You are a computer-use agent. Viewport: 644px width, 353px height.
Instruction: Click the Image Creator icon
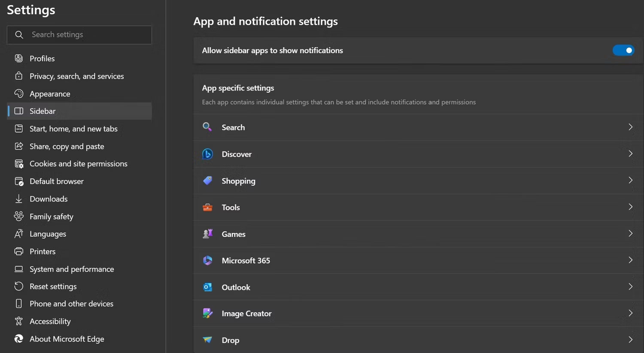[x=207, y=314]
